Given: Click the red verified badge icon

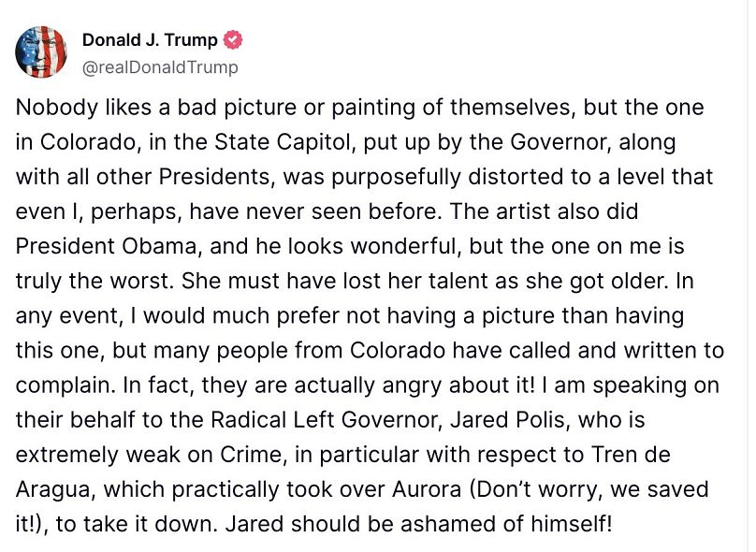Looking at the screenshot, I should point(234,40).
